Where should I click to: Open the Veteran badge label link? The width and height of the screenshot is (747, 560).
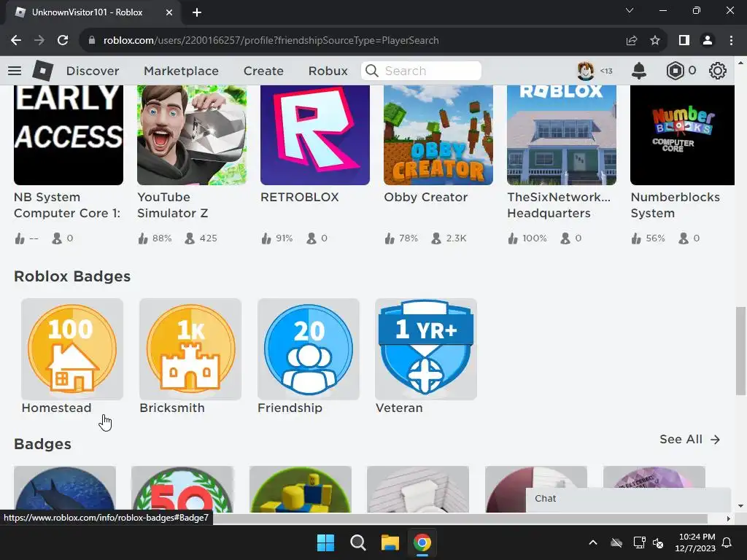[x=399, y=408]
